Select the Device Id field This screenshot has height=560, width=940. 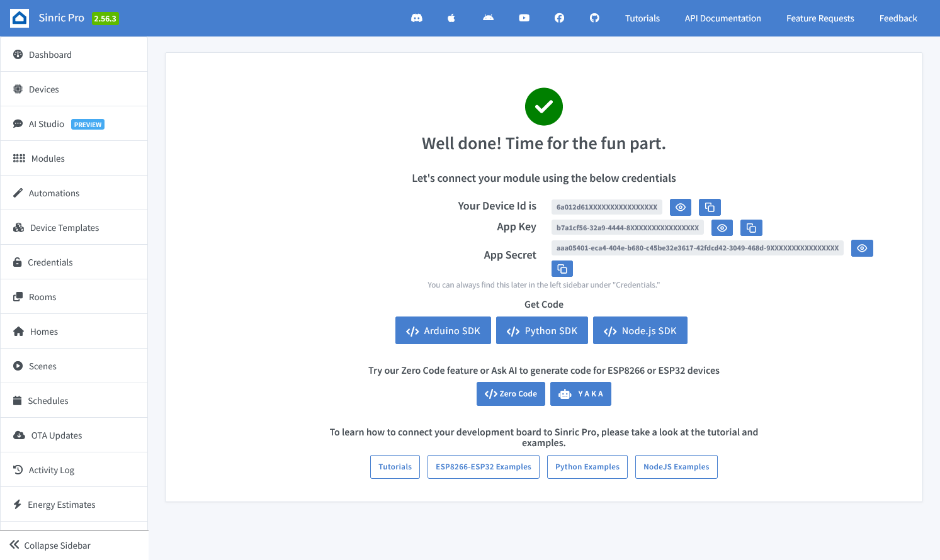click(x=607, y=207)
